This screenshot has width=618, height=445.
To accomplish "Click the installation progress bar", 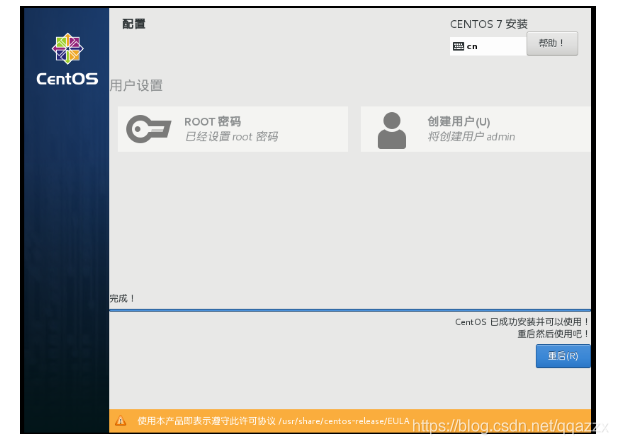I will (x=350, y=311).
